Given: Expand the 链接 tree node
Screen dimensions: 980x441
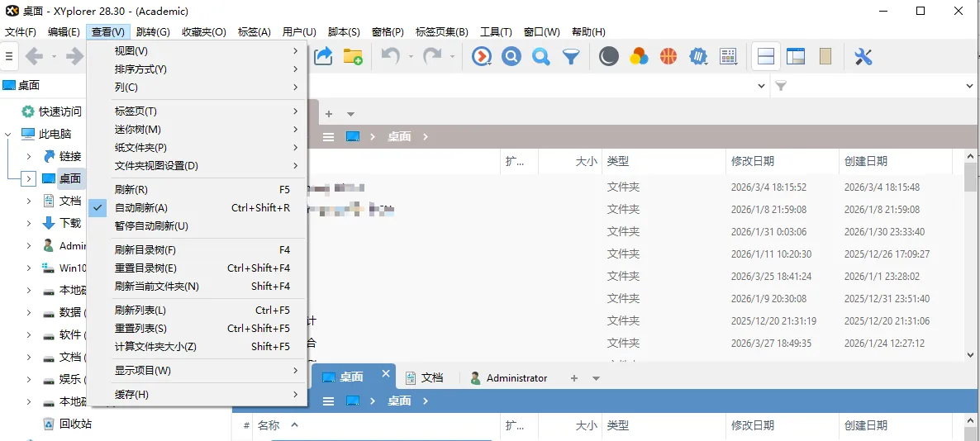Looking at the screenshot, I should pyautogui.click(x=29, y=156).
